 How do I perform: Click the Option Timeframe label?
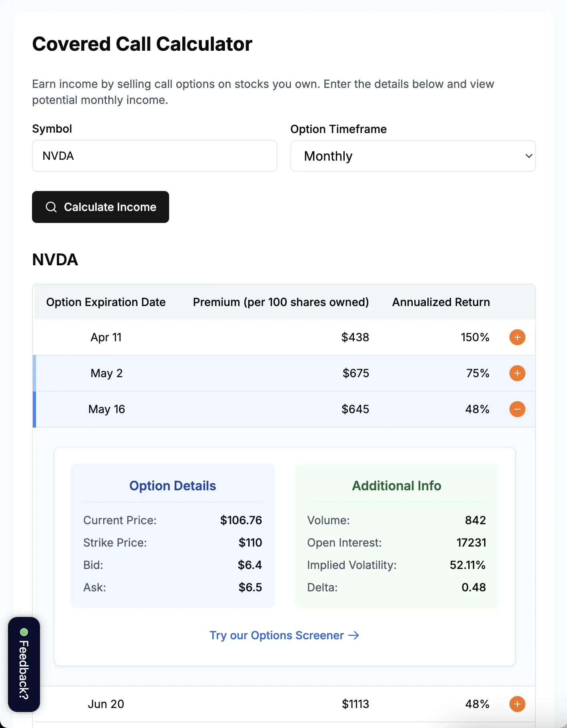pyautogui.click(x=339, y=129)
